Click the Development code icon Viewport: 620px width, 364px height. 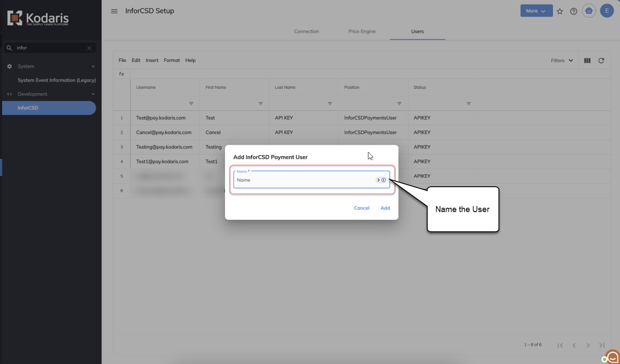click(x=9, y=94)
